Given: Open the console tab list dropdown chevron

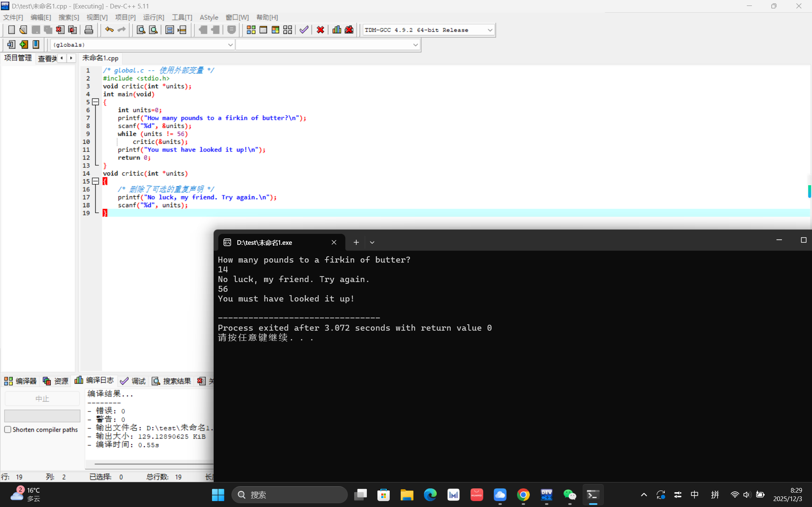Looking at the screenshot, I should pyautogui.click(x=372, y=242).
